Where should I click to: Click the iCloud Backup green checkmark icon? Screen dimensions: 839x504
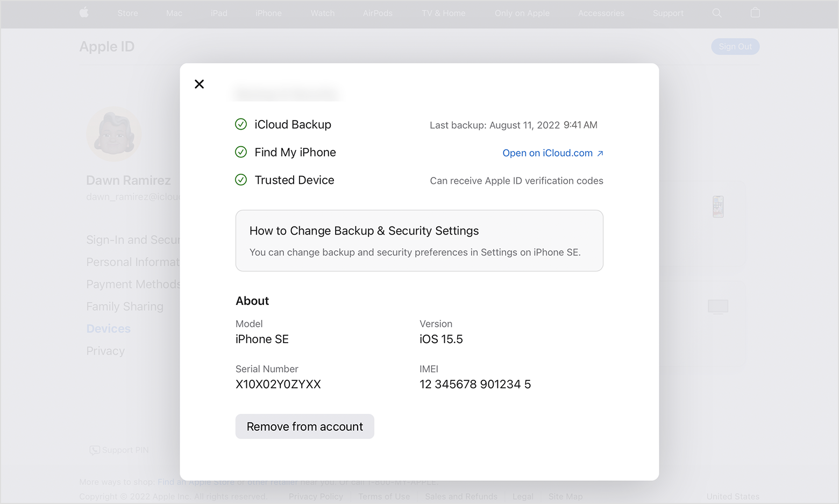pyautogui.click(x=241, y=124)
